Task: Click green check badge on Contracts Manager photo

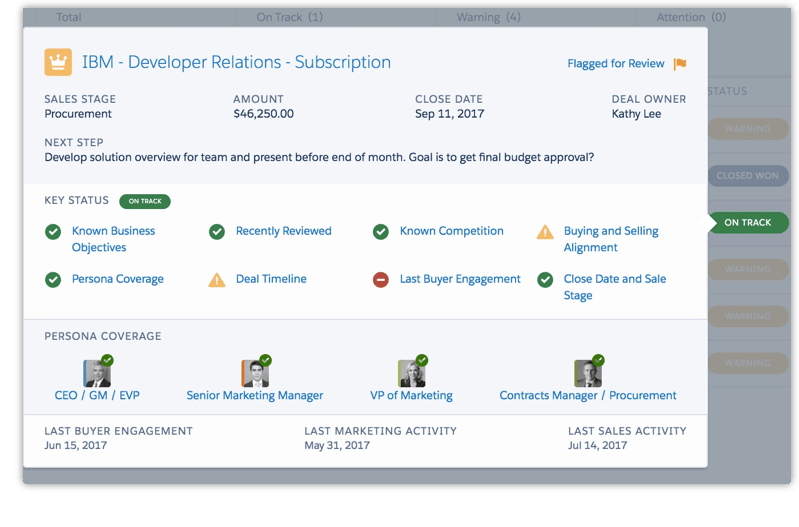Action: pyautogui.click(x=598, y=360)
